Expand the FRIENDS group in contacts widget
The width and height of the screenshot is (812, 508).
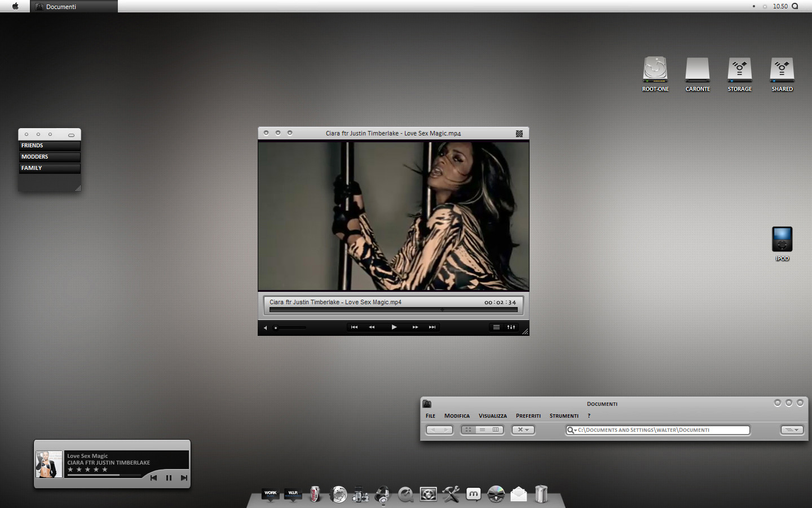[x=50, y=146]
